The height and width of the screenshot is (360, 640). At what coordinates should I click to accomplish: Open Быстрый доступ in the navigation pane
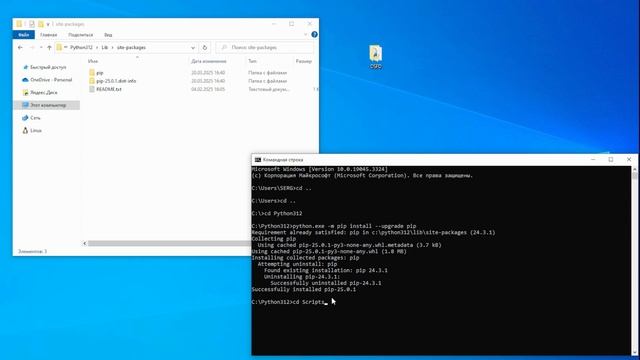tap(48, 67)
